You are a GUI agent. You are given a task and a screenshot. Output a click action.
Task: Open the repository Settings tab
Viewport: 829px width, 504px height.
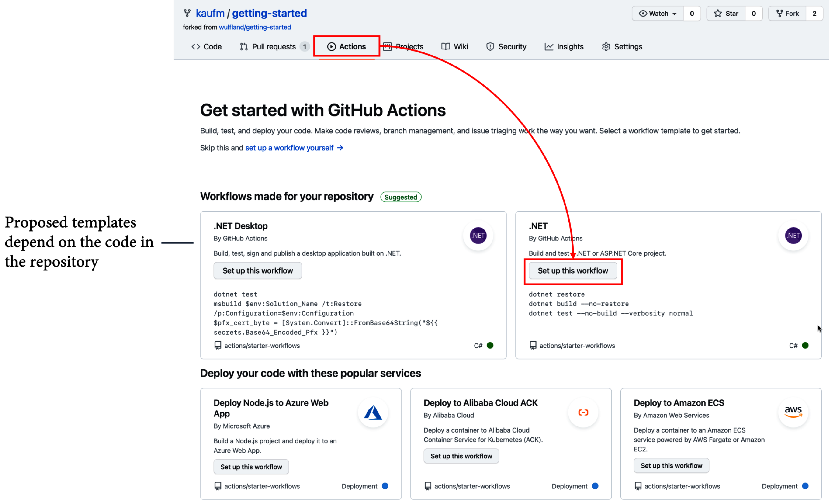click(x=622, y=46)
